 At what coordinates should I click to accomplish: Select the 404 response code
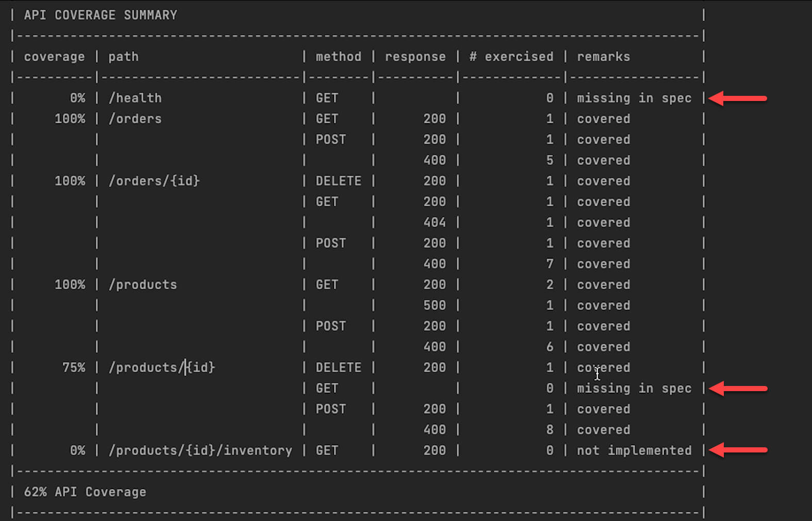point(435,223)
